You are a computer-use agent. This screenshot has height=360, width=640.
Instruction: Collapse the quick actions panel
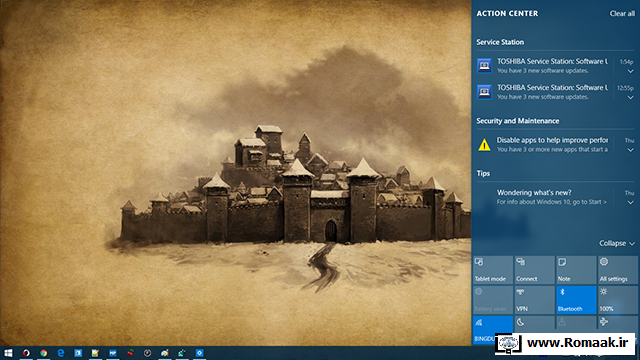[x=617, y=243]
